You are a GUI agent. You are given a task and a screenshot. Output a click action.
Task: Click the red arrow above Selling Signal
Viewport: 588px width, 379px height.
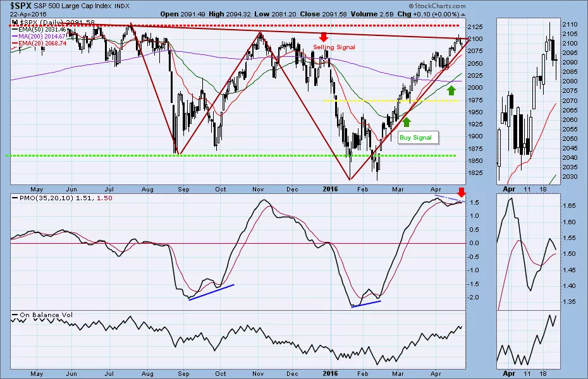[323, 37]
